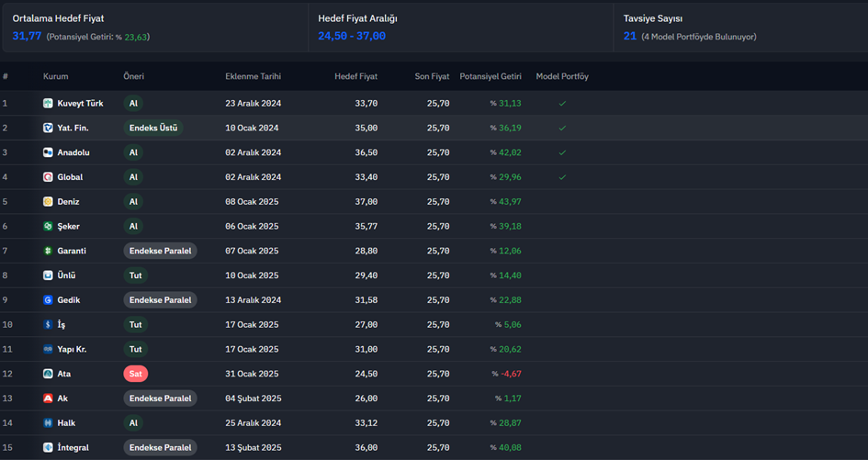Screen dimensions: 868x460
Task: Click the average target price 31,77
Action: pos(28,36)
